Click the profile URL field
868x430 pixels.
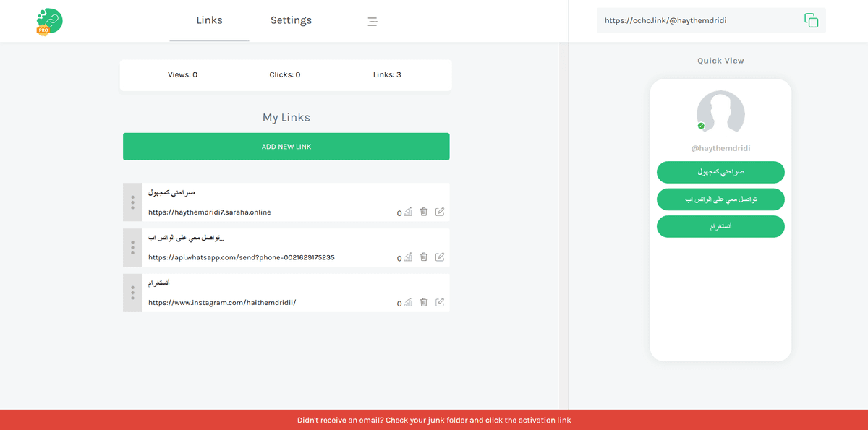[x=694, y=21]
